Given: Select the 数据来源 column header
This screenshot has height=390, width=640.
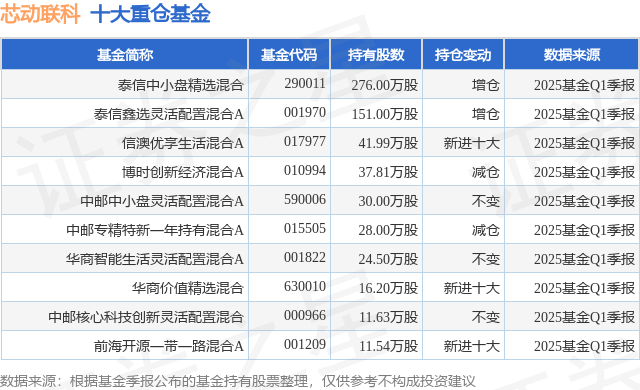Looking at the screenshot, I should 572,55.
